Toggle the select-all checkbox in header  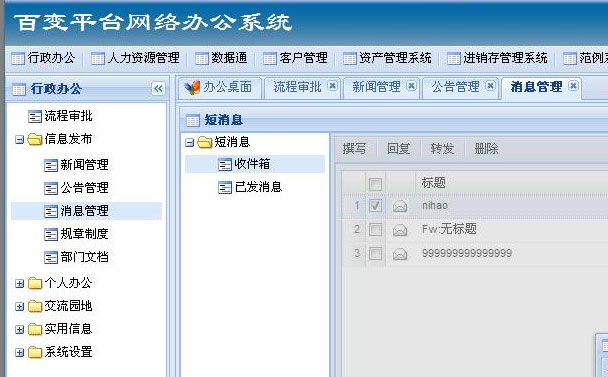(375, 184)
